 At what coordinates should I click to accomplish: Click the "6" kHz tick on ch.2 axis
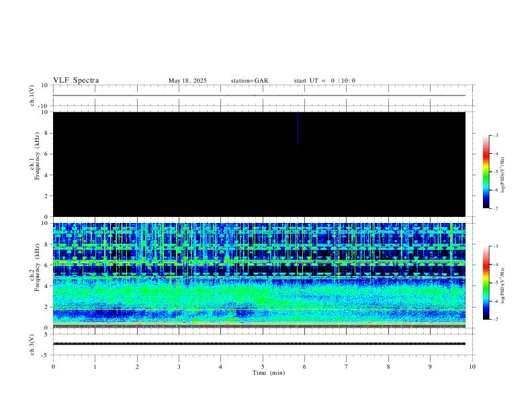[x=46, y=265]
